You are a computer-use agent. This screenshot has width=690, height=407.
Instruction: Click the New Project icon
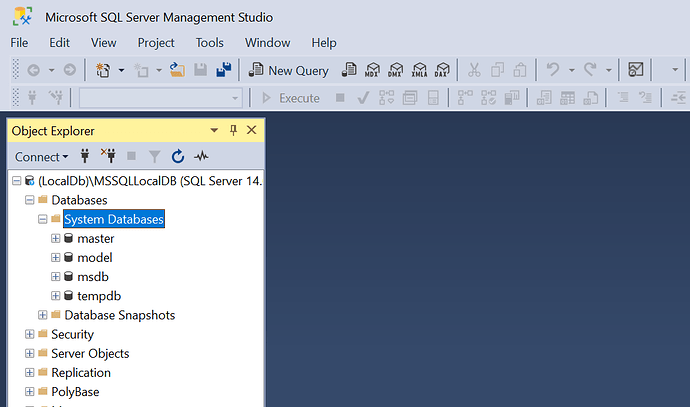coord(103,70)
